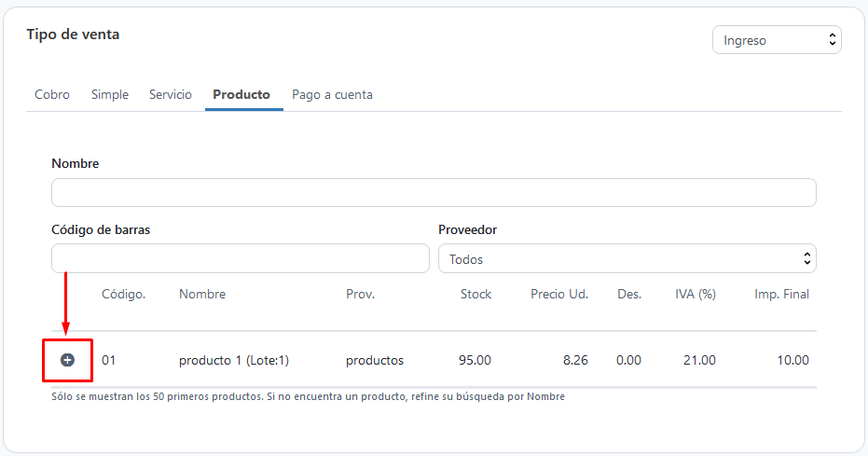Click the IVA (%) column header

click(x=696, y=295)
